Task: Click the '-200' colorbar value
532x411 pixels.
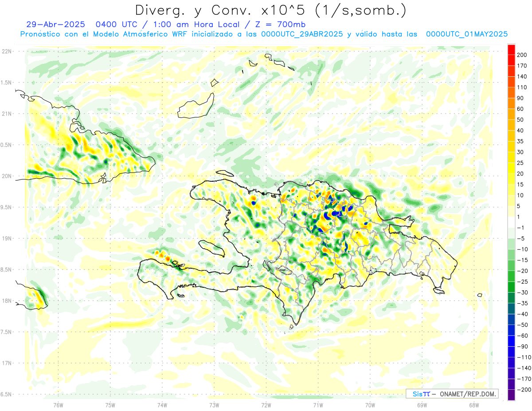Action: coord(524,390)
